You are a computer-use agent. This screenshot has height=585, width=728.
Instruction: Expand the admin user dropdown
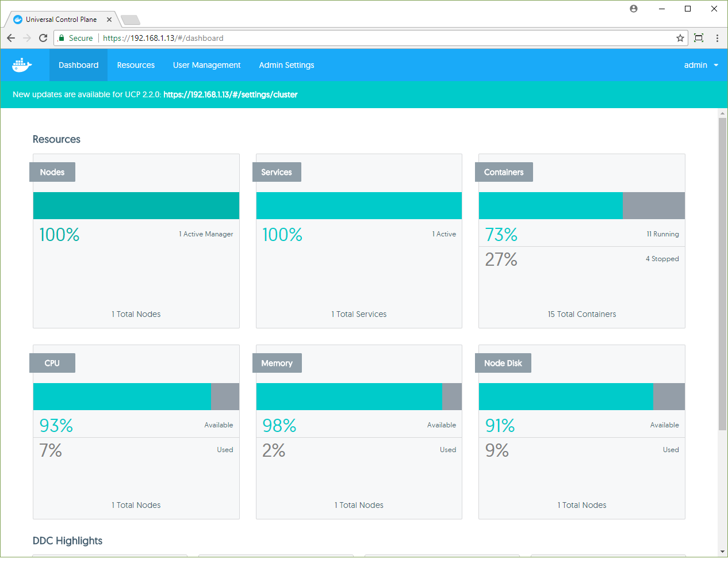(701, 65)
